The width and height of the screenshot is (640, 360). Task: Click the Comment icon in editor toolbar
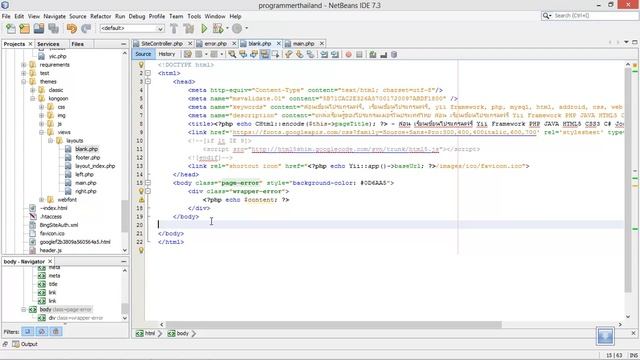click(373, 54)
